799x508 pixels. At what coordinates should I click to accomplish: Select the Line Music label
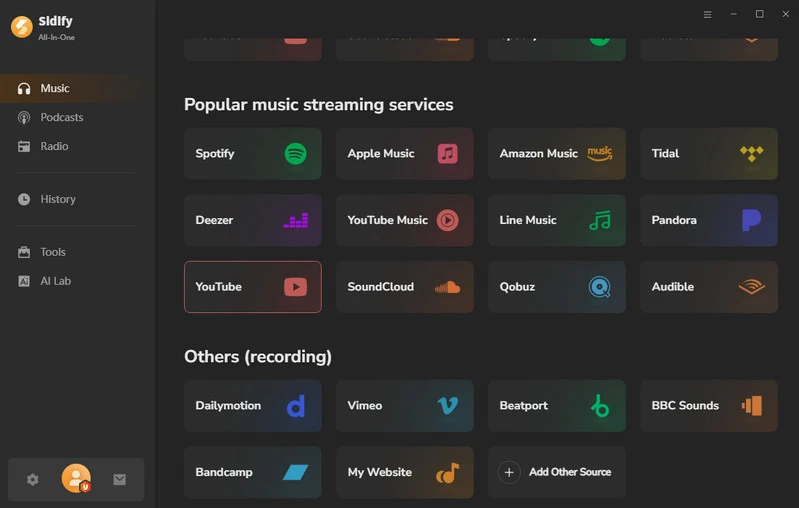(x=527, y=220)
